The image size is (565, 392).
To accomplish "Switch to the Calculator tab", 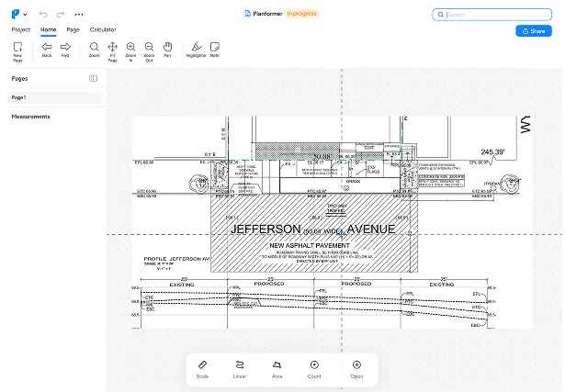I will tap(102, 29).
